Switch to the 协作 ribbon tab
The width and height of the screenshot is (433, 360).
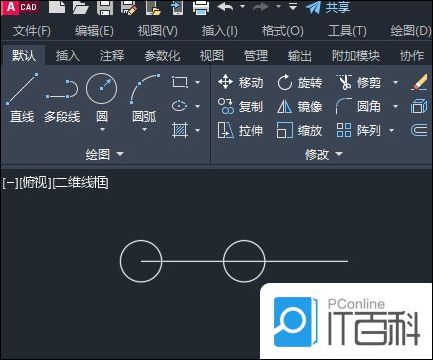tap(412, 56)
